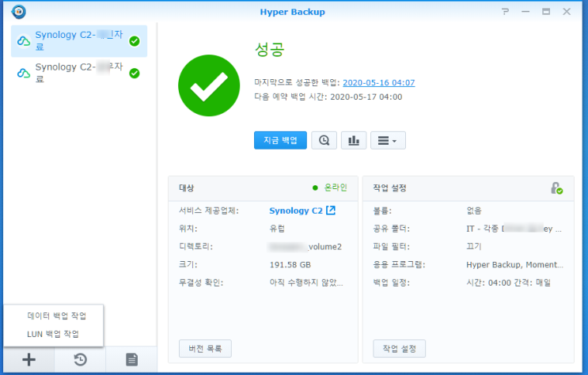Open the log document icon in bottom bar

tap(131, 360)
